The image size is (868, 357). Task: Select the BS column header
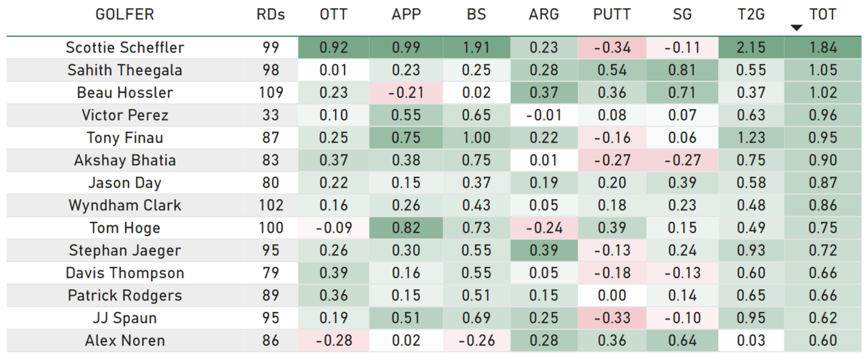click(476, 14)
